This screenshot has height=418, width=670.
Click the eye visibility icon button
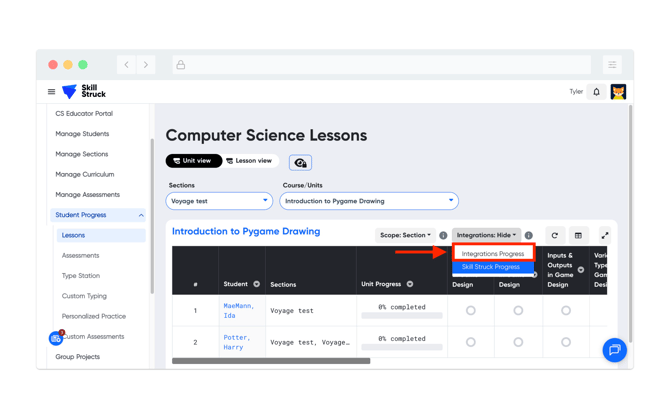coord(300,162)
